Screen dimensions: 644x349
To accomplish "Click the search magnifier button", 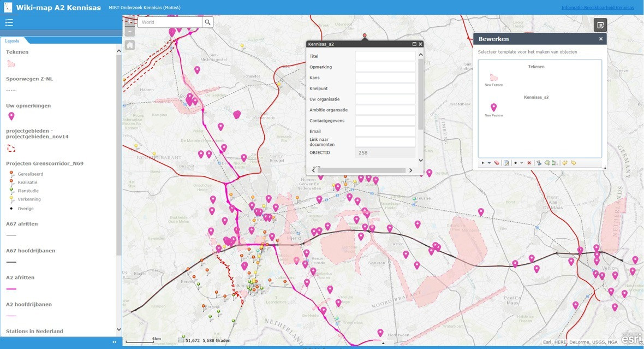I will click(207, 22).
